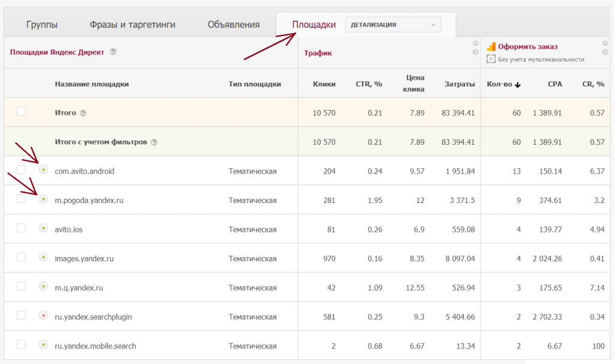Sort table by Затраты column header
The width and height of the screenshot is (615, 364).
coord(459,84)
